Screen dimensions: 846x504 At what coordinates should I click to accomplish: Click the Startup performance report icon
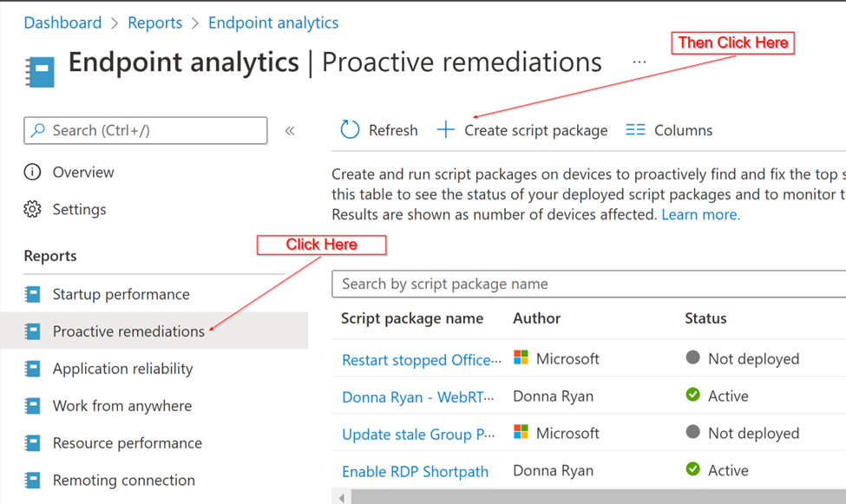(32, 294)
